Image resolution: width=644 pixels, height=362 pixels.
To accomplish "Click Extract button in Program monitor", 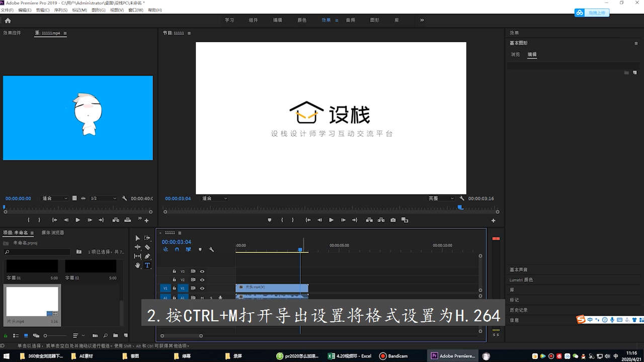I will 381,220.
